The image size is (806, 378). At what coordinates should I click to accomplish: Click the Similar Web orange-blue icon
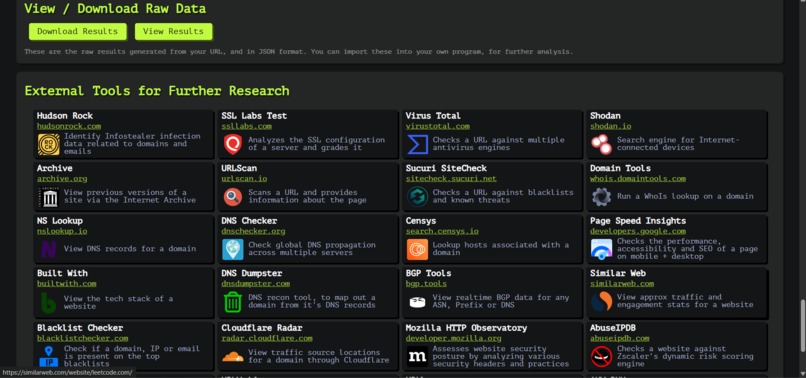601,302
